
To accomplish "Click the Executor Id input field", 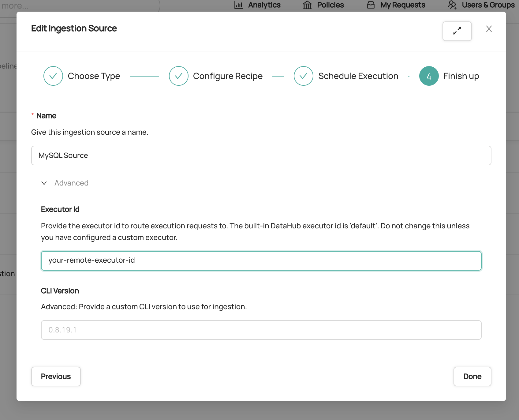I will 261,261.
